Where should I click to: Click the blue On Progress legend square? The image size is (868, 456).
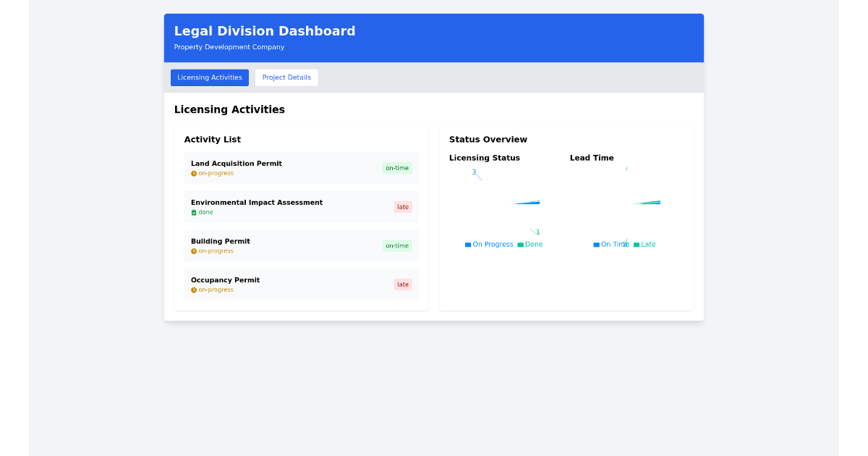tap(468, 245)
